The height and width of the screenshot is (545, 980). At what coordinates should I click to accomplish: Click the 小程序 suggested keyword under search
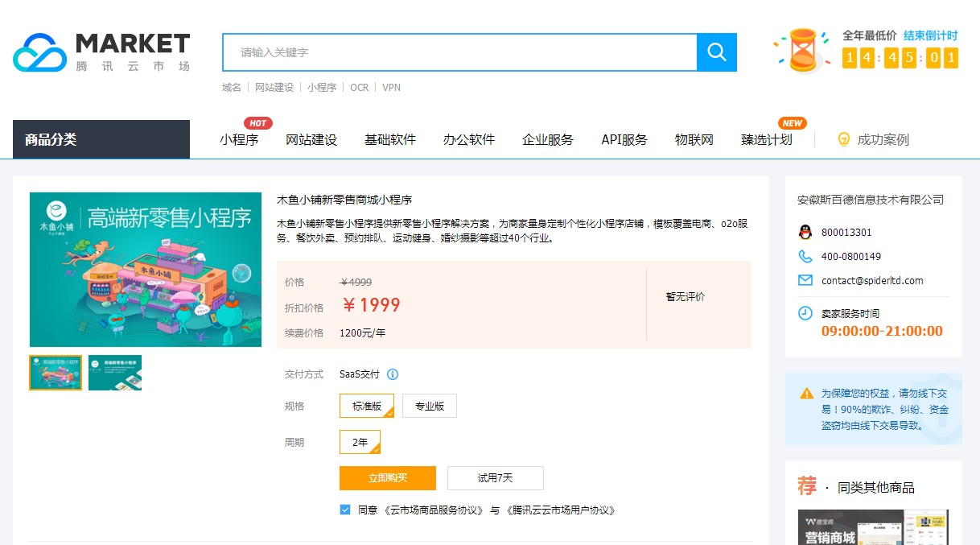pos(322,87)
